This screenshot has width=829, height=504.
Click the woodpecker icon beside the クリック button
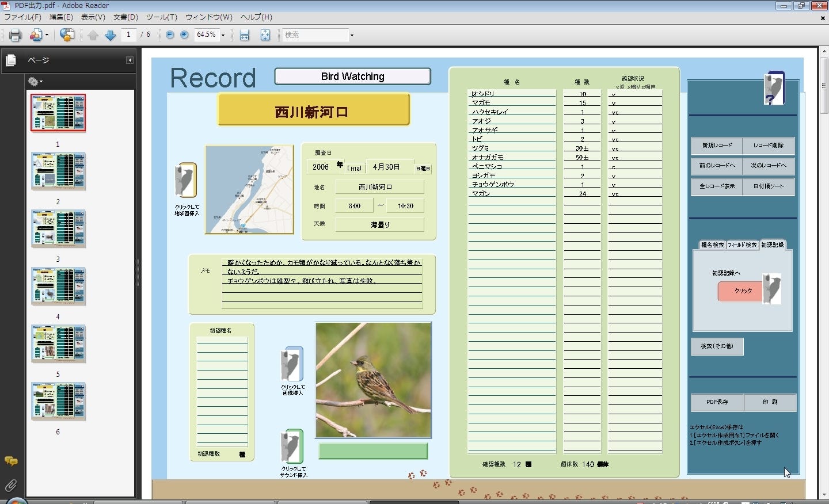(x=772, y=289)
